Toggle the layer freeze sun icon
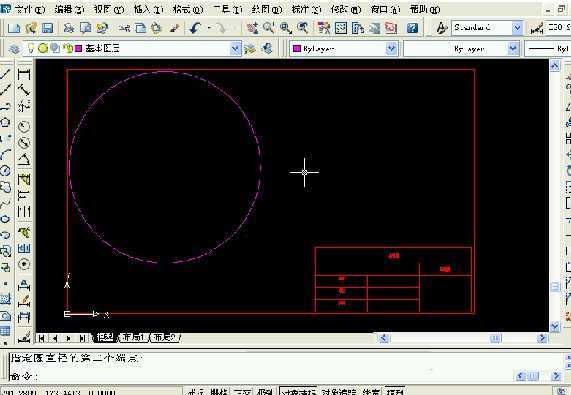The height and width of the screenshot is (395, 571). [x=43, y=48]
